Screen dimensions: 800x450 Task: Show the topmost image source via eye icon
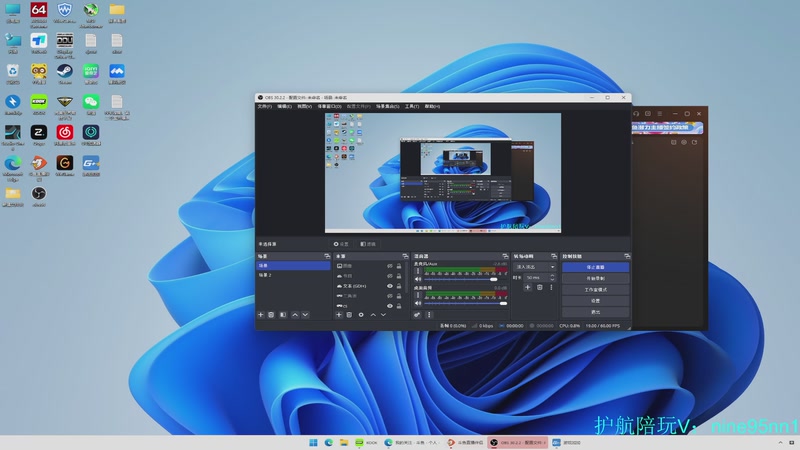coord(390,266)
